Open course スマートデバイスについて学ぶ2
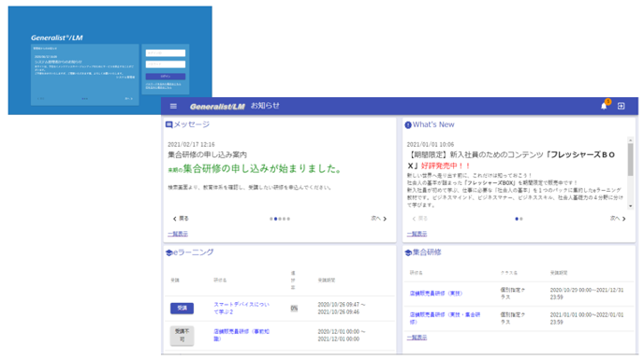Screen dimensions: 644x360 [x=241, y=308]
